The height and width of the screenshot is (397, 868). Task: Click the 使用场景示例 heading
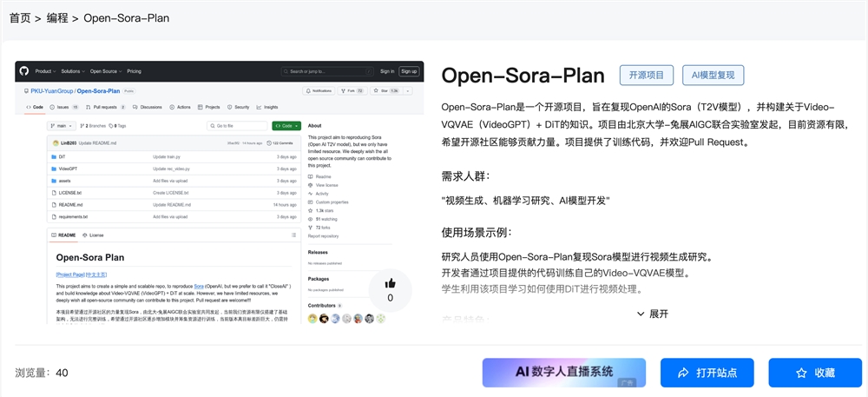pyautogui.click(x=477, y=232)
